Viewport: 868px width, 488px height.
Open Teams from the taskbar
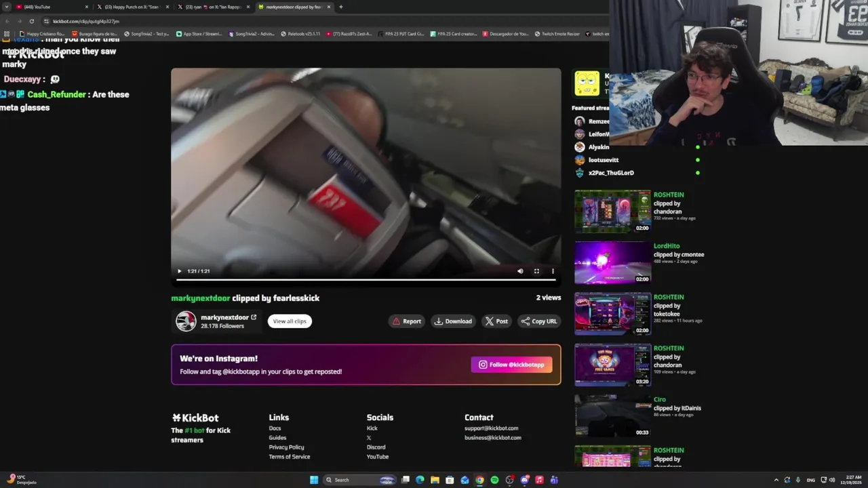[x=554, y=480]
